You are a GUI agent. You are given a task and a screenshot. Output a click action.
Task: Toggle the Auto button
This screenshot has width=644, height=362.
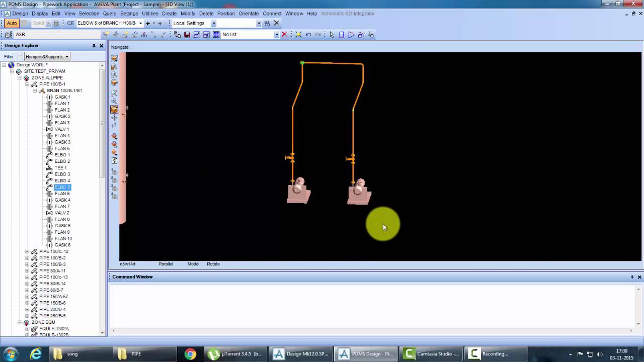coord(12,23)
